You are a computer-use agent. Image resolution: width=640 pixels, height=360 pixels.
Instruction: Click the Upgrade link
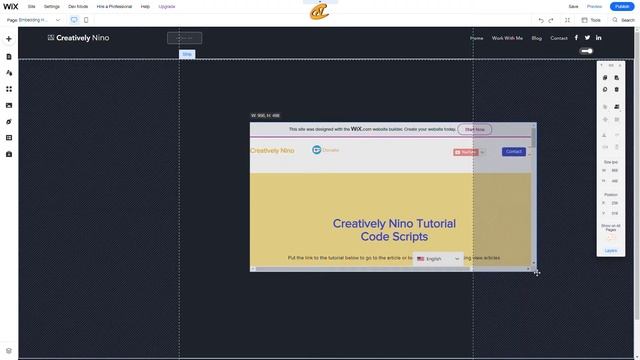coord(167,7)
